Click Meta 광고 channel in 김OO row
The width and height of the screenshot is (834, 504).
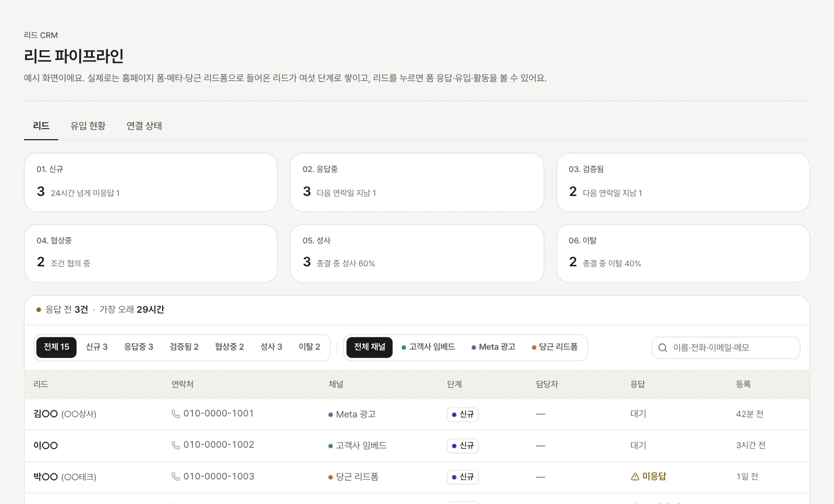[352, 414]
